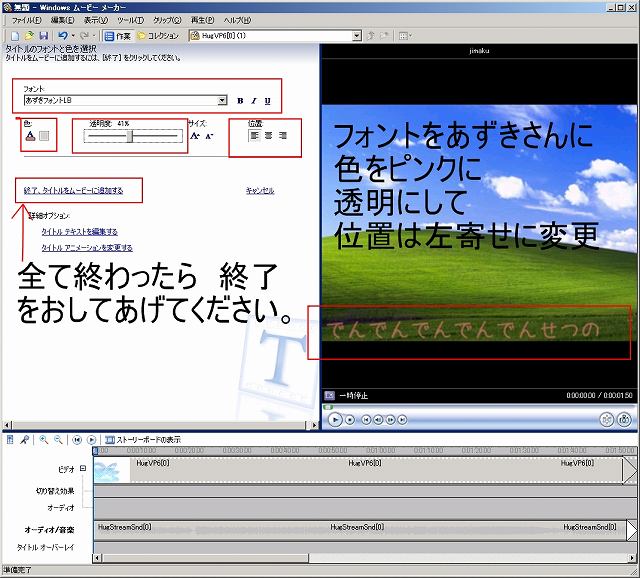Viewport: 640px width, 578px height.
Task: Click タイトル テキストを編集する link
Action: pyautogui.click(x=80, y=232)
